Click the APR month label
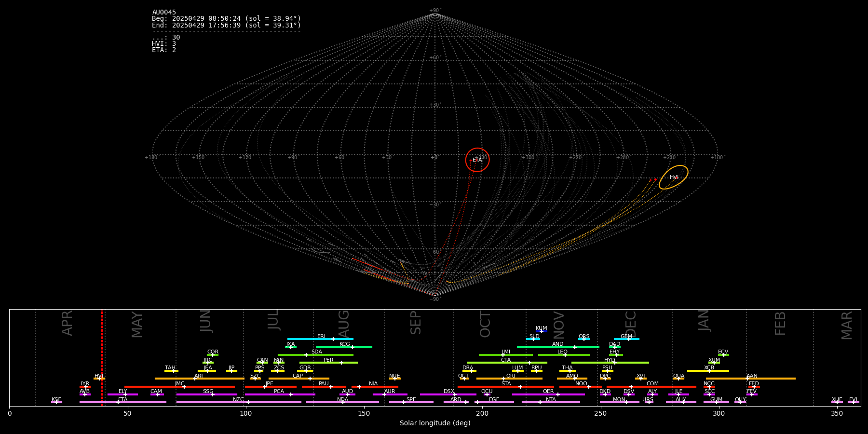Screen dimensions: 868x434 pyautogui.click(x=68, y=323)
